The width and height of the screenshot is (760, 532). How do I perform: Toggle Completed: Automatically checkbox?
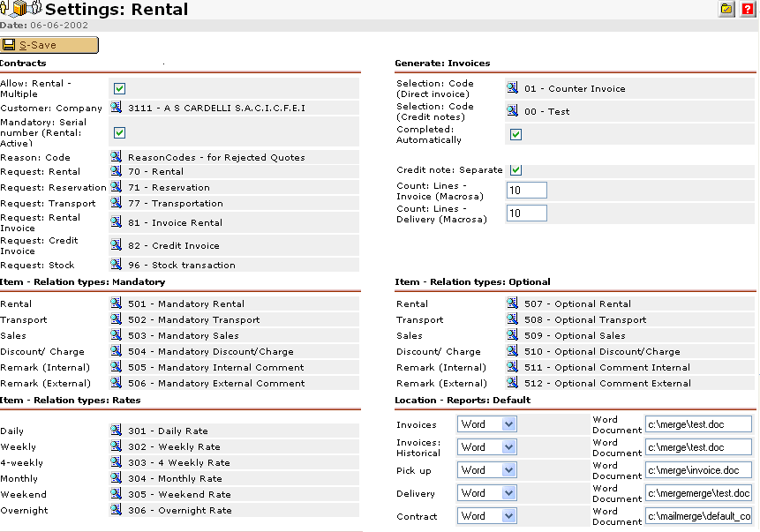click(x=516, y=135)
